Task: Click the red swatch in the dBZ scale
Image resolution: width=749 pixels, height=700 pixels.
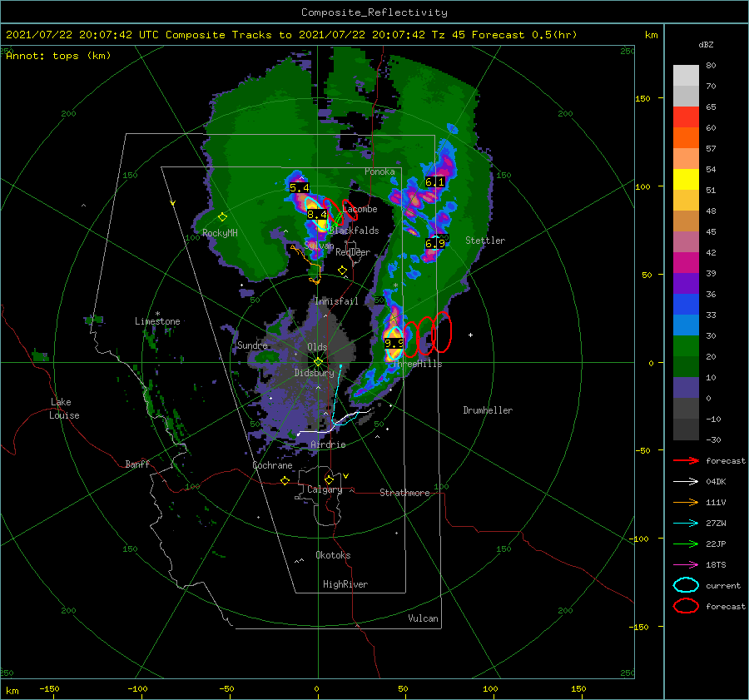Action: point(686,117)
